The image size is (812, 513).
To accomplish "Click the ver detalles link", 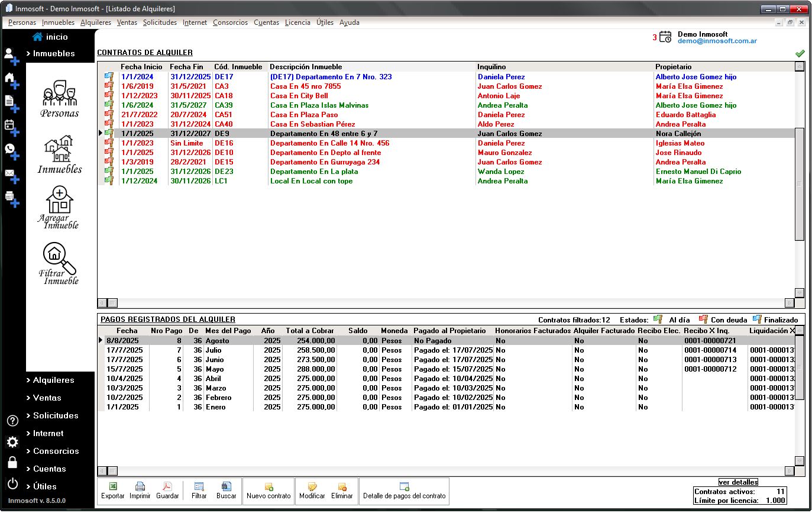I will (738, 482).
